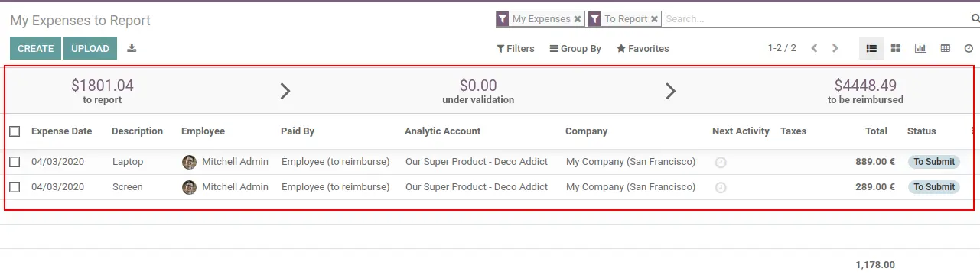
Task: Open the Group By dropdown
Action: tap(575, 48)
